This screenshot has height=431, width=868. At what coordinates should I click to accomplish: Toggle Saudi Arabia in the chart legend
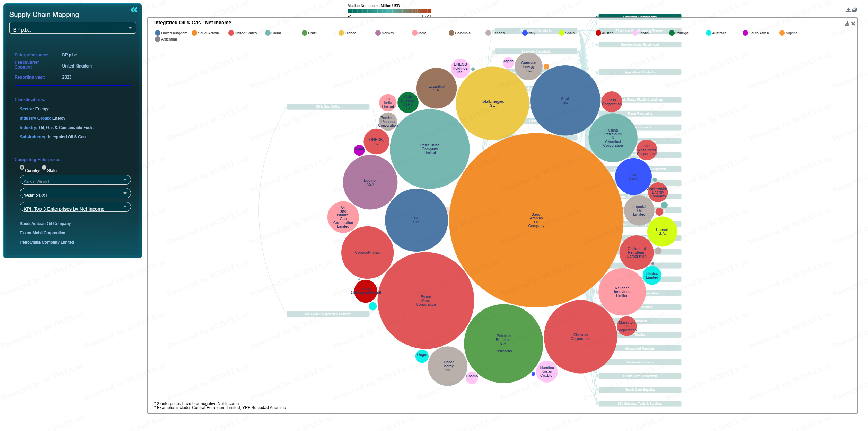(x=205, y=33)
